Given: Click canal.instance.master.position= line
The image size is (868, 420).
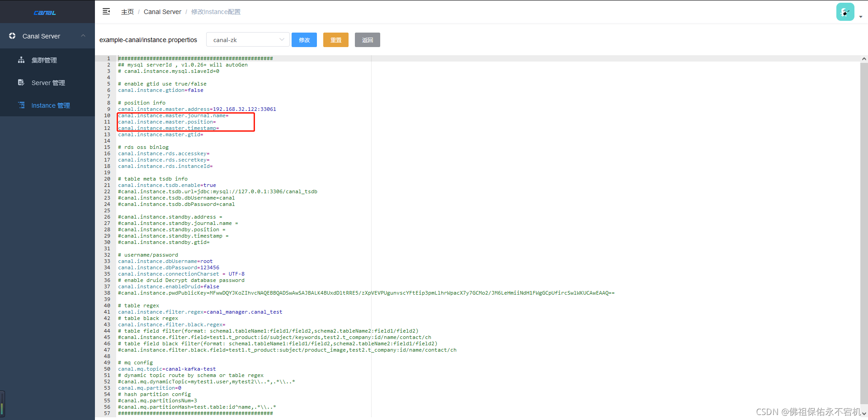Looking at the screenshot, I should point(167,122).
